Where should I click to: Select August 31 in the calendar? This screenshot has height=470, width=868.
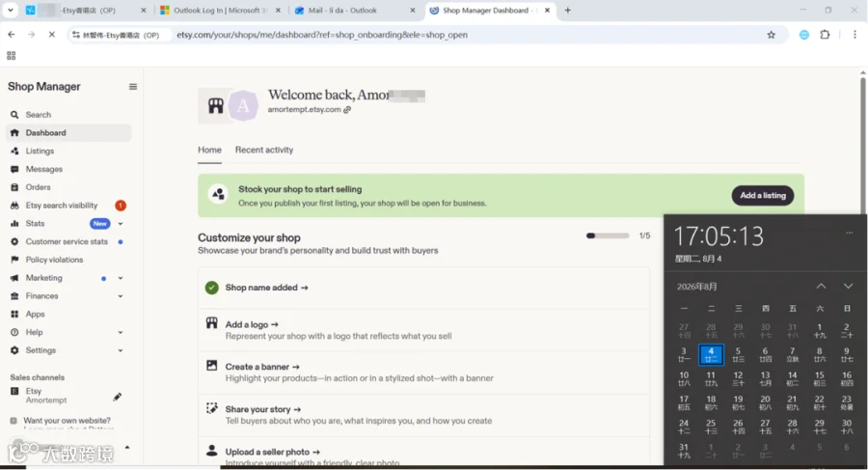(x=684, y=451)
